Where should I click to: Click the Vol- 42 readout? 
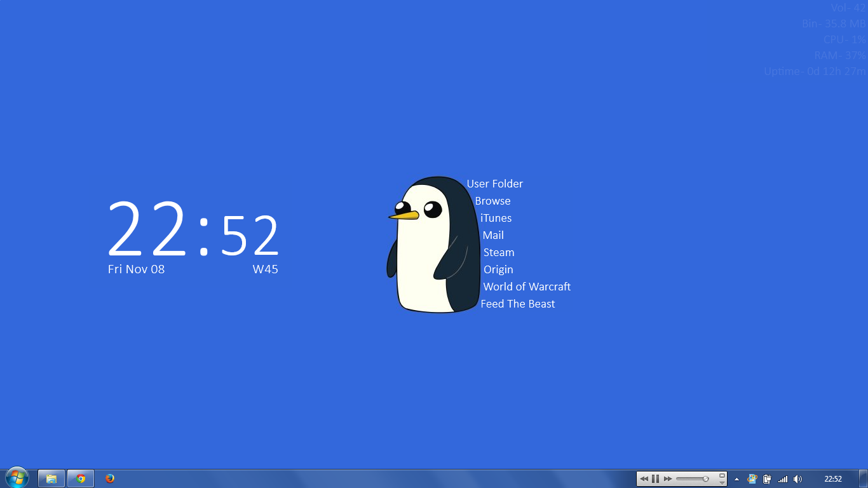848,8
